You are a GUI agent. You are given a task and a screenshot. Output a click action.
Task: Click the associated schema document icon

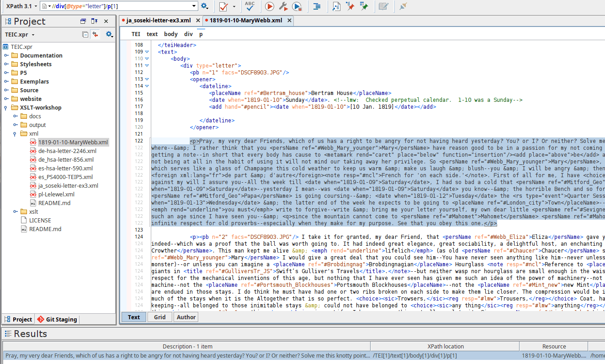coord(336,6)
